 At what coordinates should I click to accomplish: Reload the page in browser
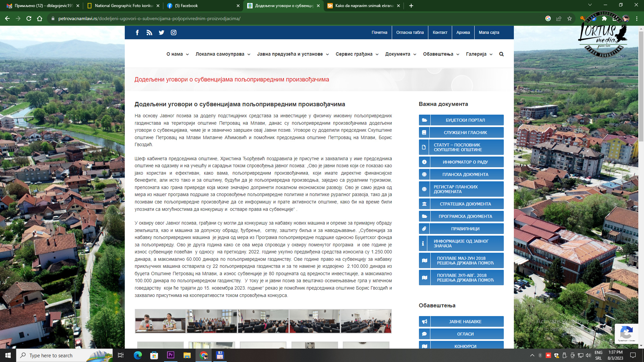pyautogui.click(x=29, y=19)
